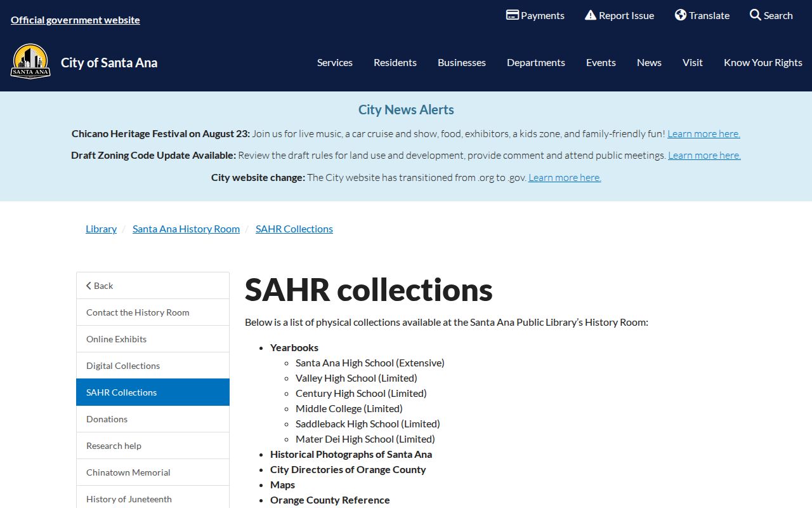Click the Translate label text

click(x=709, y=15)
